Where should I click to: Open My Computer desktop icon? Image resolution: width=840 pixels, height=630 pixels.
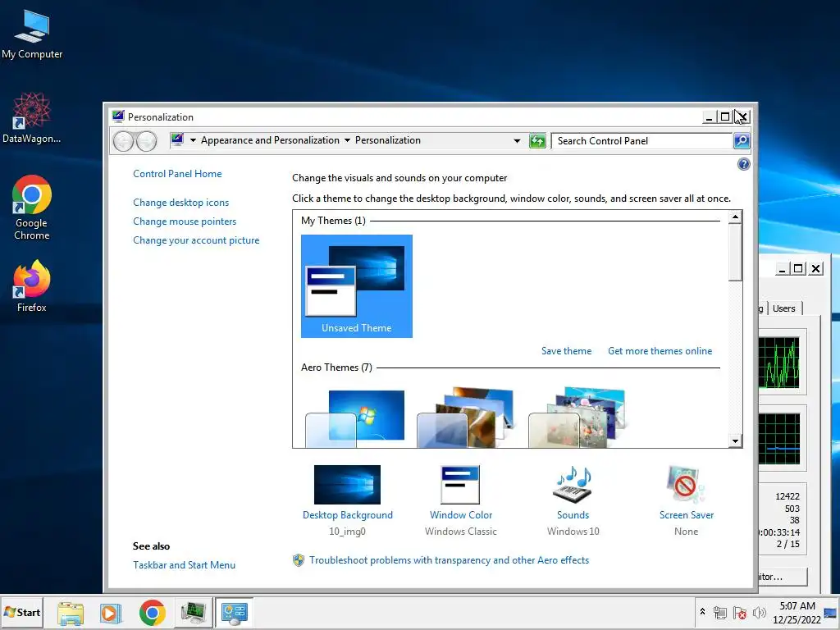click(x=32, y=34)
